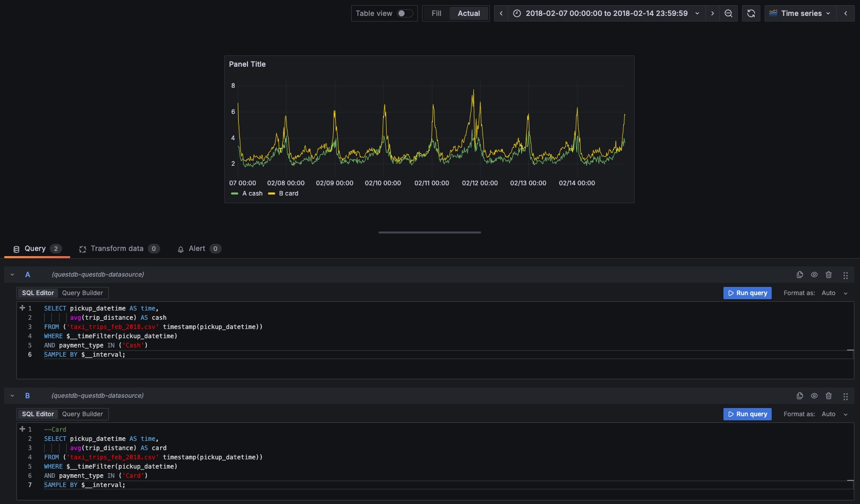This screenshot has height=504, width=860.
Task: Click the --Card comment line
Action: click(55, 430)
